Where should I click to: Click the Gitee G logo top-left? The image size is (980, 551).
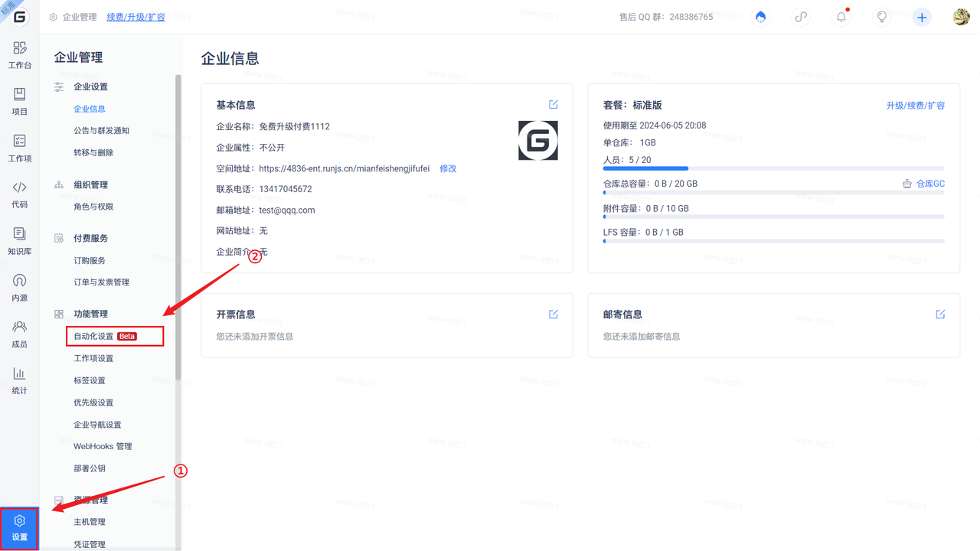tap(20, 17)
